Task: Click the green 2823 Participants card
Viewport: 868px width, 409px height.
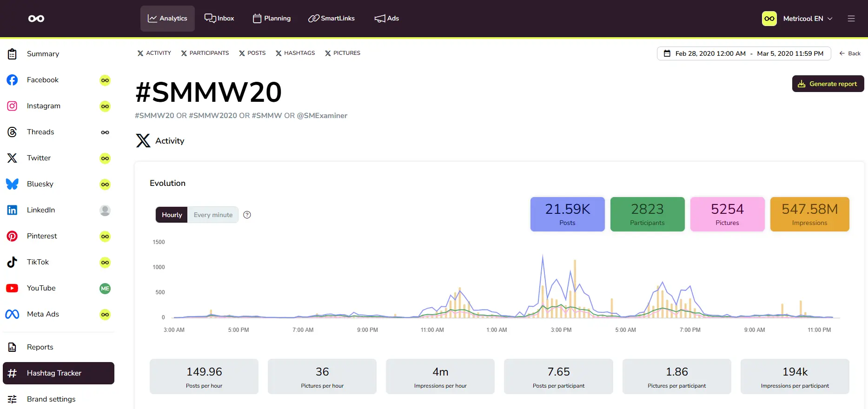Action: click(x=648, y=214)
